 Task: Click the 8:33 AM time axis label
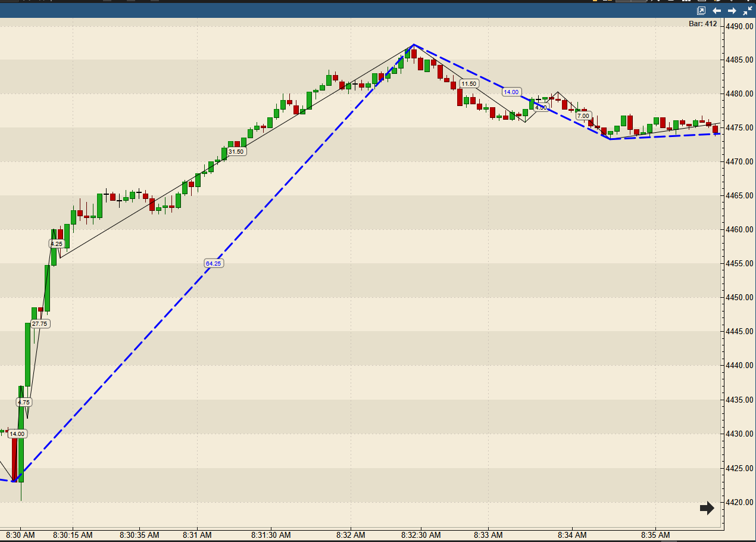(489, 535)
